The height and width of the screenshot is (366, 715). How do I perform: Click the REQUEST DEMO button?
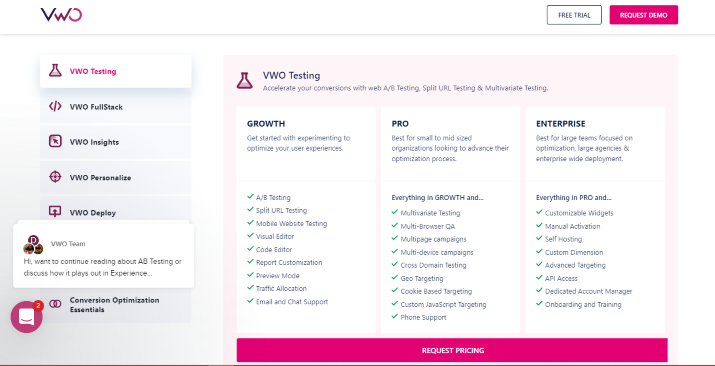click(x=643, y=15)
